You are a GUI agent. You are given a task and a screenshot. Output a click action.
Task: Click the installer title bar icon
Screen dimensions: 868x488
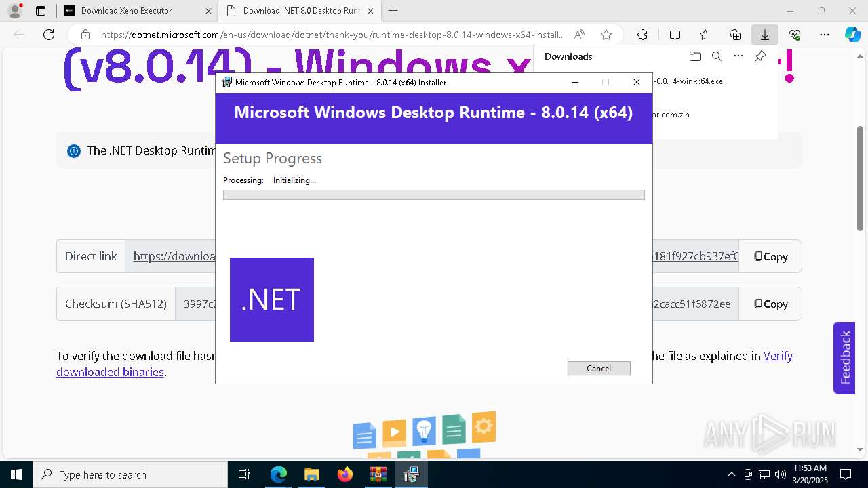227,83
